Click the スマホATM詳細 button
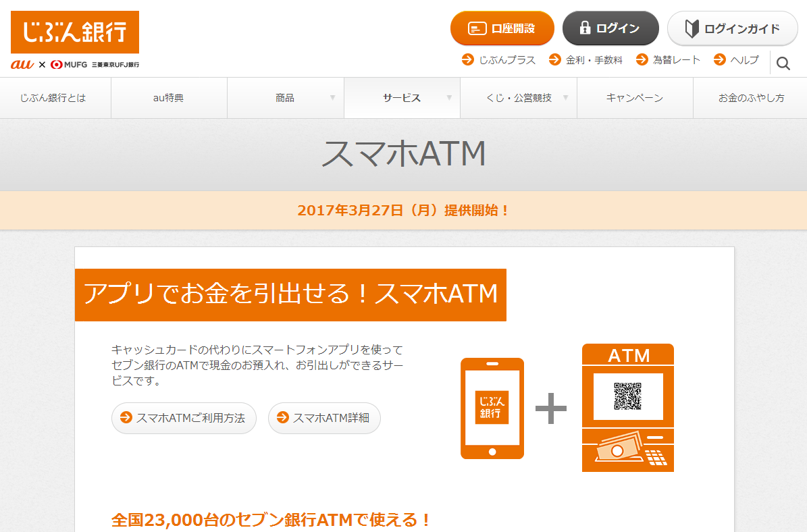 (324, 418)
